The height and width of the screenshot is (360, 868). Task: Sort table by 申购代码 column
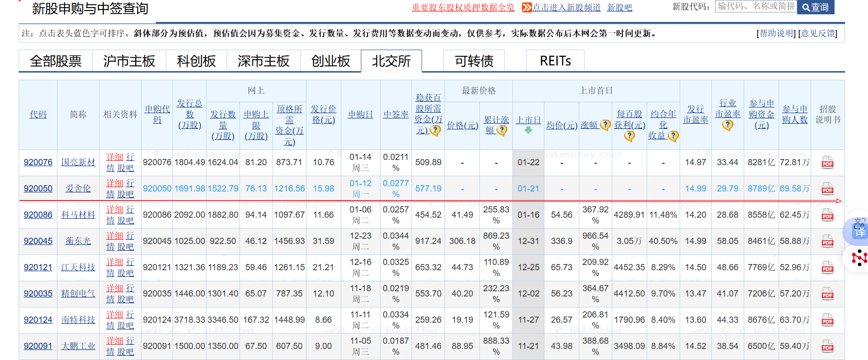click(x=157, y=114)
